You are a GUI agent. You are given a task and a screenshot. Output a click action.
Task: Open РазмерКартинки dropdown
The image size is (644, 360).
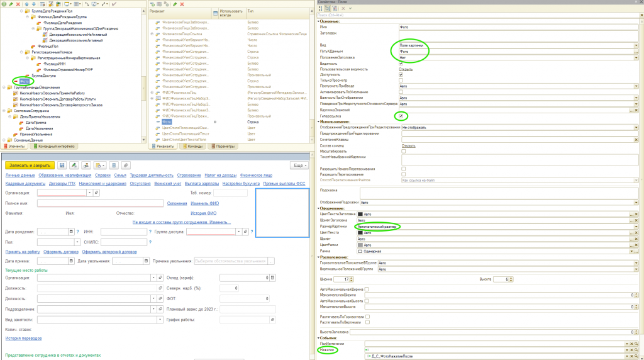(636, 227)
